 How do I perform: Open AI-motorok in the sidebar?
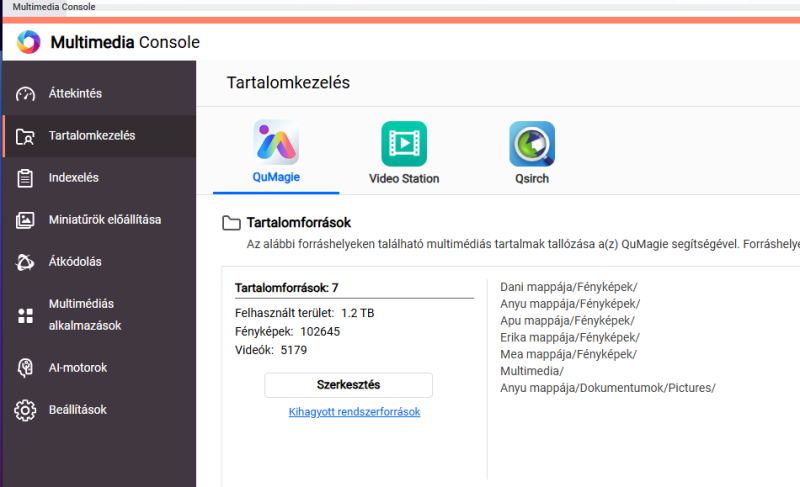(99, 368)
